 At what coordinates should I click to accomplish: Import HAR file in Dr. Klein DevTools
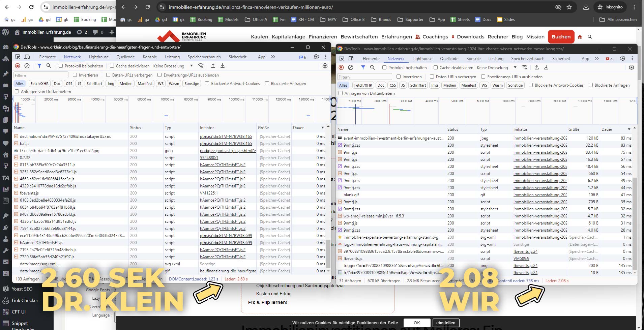tap(213, 66)
